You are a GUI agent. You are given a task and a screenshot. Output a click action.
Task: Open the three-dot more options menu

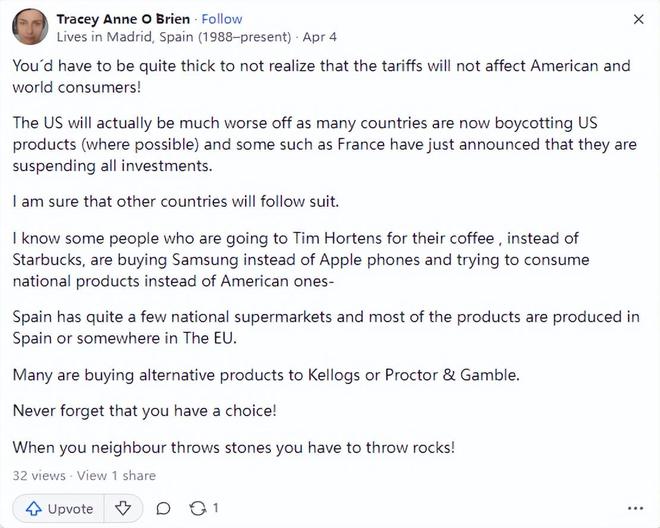[x=635, y=509]
